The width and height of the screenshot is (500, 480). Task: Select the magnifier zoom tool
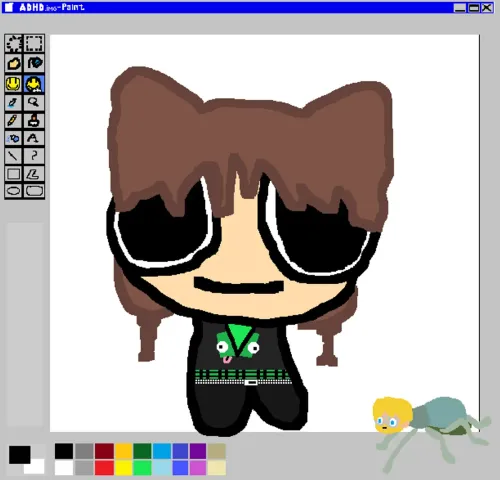[34, 102]
